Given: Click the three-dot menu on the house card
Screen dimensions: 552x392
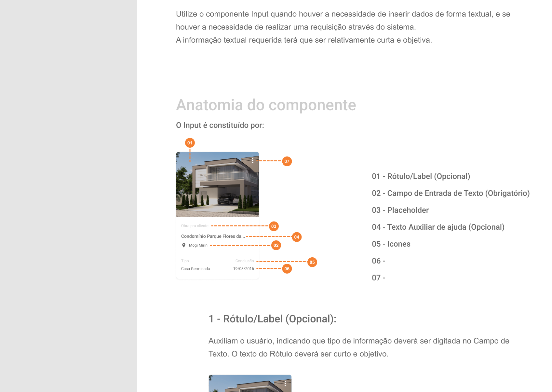Looking at the screenshot, I should (253, 161).
